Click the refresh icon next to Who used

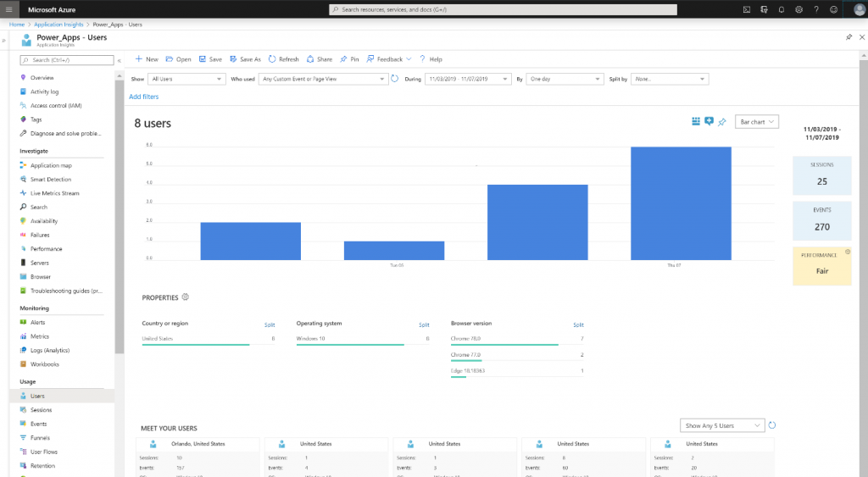click(395, 79)
